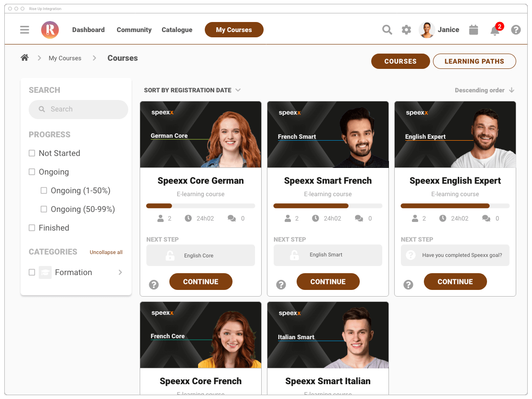Tick the Ongoing (1-50%) checkbox
This screenshot has width=532, height=399.
[44, 191]
